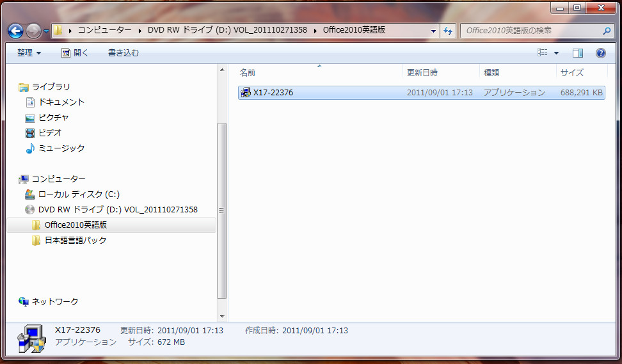Click the X17-22376 installer icon in list
Viewport: 622px width, 364px height.
coord(246,92)
